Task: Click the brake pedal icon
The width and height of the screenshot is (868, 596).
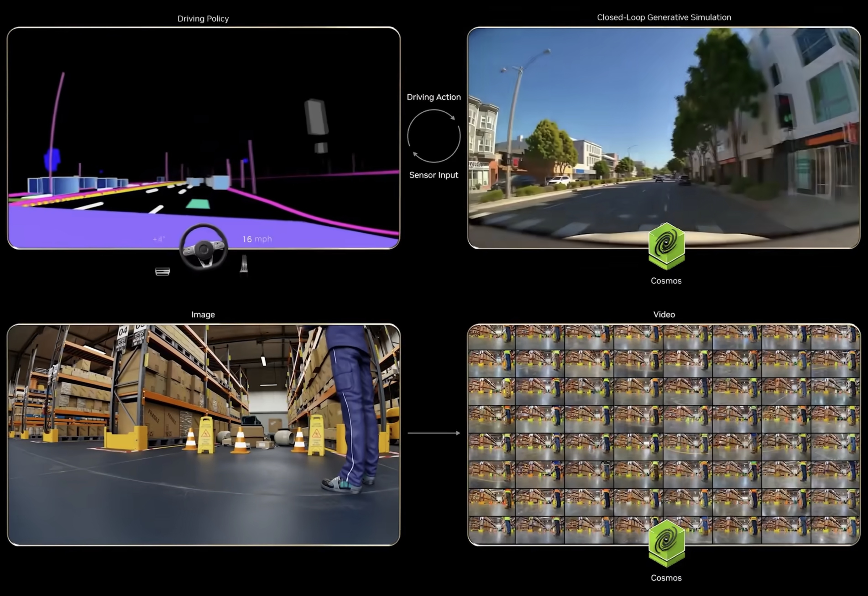Action: (162, 272)
